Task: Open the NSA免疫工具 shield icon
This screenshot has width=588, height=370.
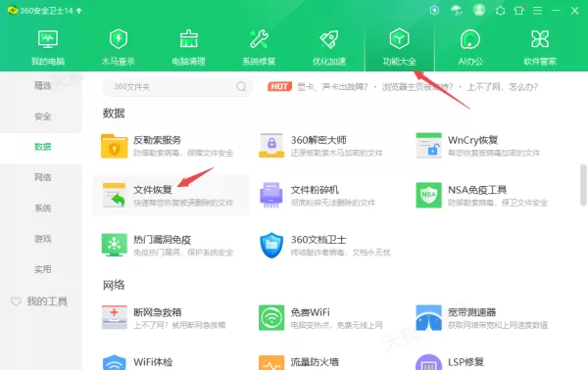Action: (428, 195)
